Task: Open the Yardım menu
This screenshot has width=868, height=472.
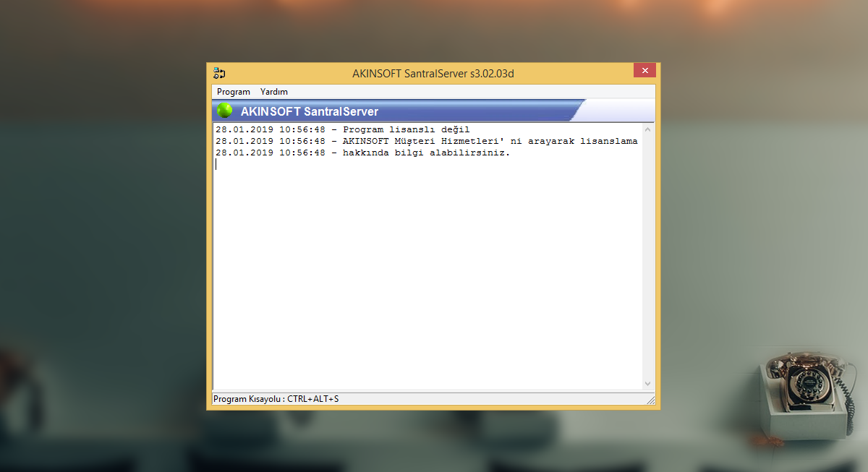Action: 276,92
